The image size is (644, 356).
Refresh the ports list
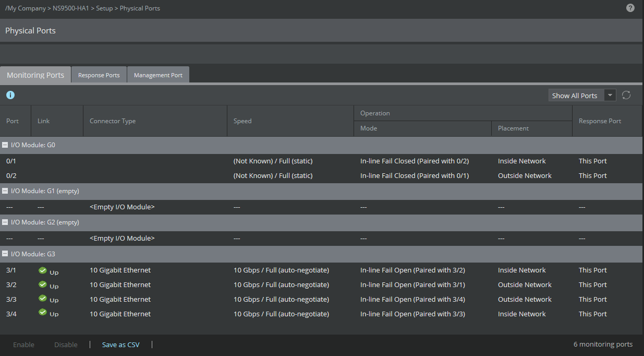point(626,95)
